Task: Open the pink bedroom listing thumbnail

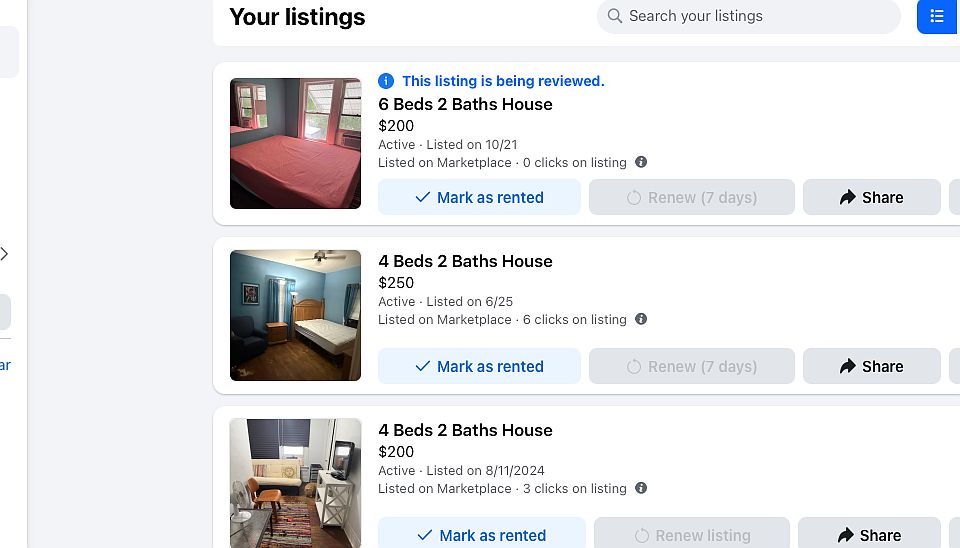Action: tap(295, 143)
